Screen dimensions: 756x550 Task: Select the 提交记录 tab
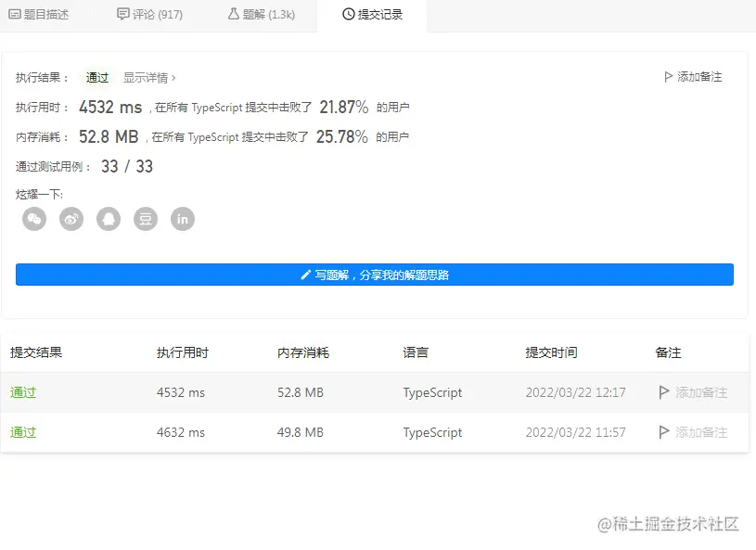[x=372, y=15]
